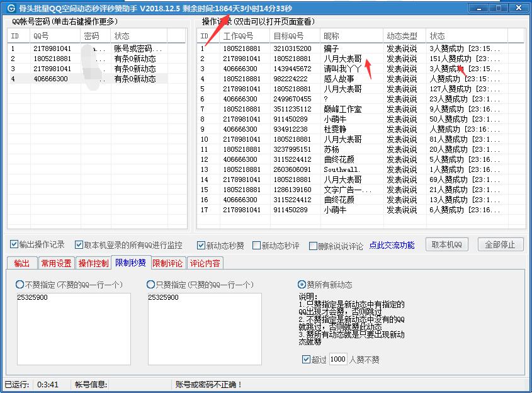The height and width of the screenshot is (393, 532).
Task: Select log row with 请叫我丫丫
Action: pos(353,69)
